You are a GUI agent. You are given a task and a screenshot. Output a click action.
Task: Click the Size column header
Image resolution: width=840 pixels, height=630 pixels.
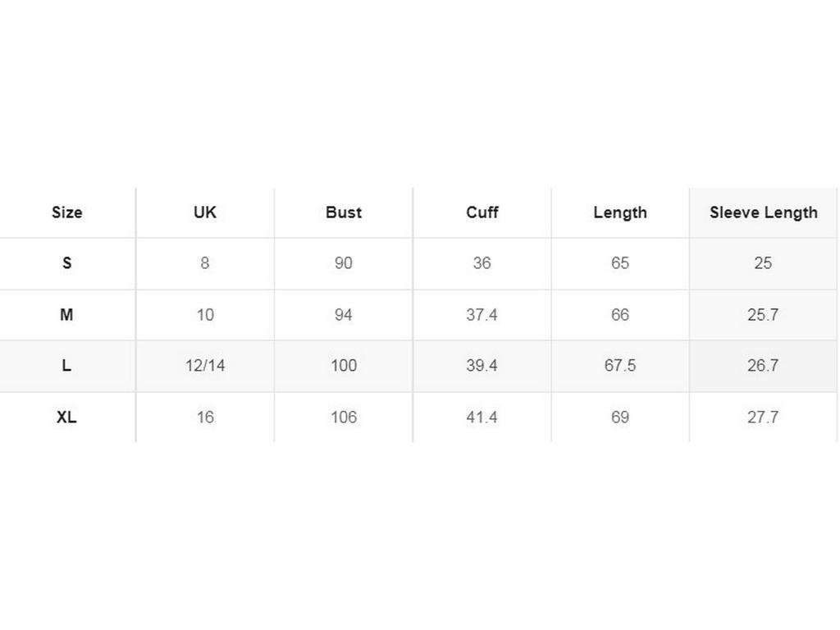tap(66, 212)
